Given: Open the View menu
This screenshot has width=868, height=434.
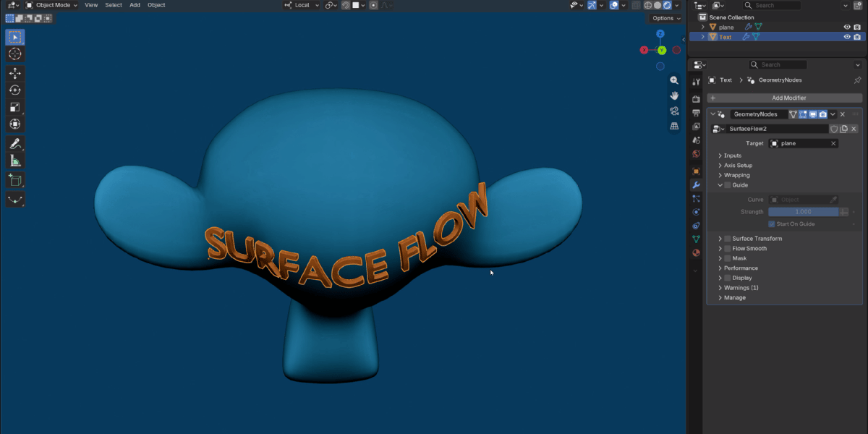Looking at the screenshot, I should pos(91,5).
